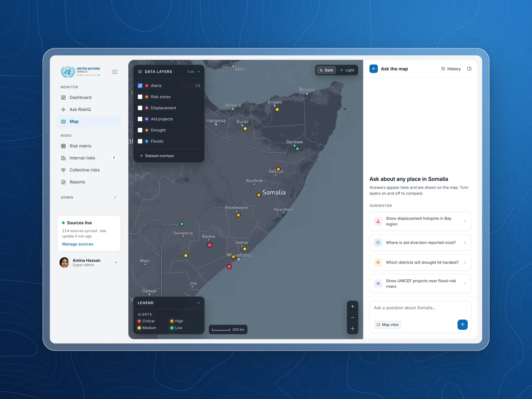532x399 pixels.
Task: Check the Aid projects layer
Action: (x=140, y=119)
